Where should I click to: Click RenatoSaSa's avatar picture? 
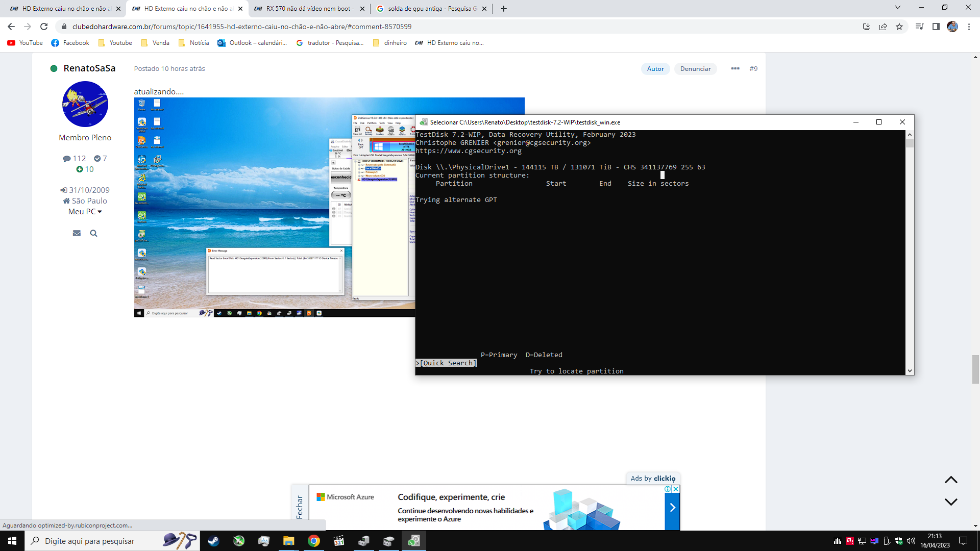pyautogui.click(x=85, y=104)
